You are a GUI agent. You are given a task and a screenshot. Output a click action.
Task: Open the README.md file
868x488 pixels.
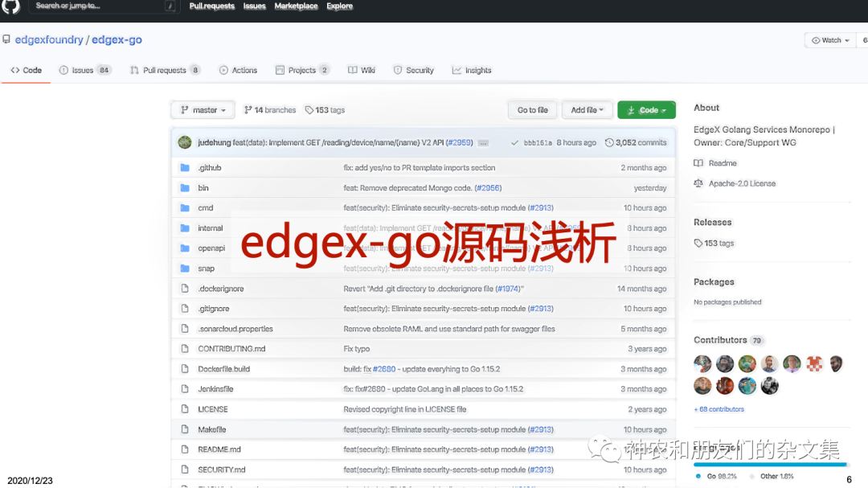point(219,449)
